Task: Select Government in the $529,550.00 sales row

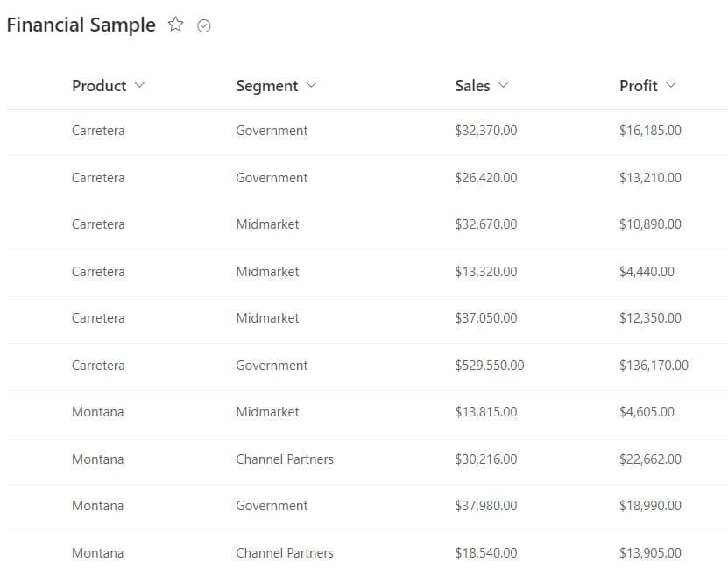Action: [x=272, y=365]
